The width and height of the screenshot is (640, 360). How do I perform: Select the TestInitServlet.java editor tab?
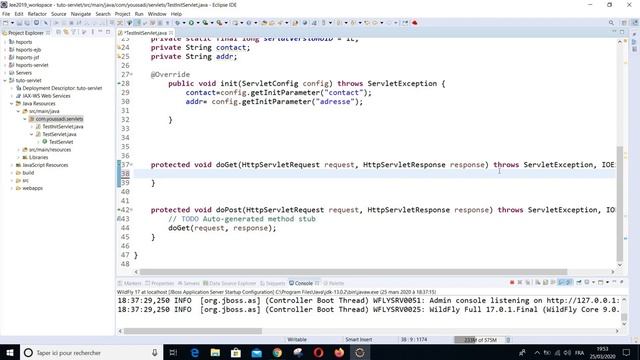(x=146, y=33)
